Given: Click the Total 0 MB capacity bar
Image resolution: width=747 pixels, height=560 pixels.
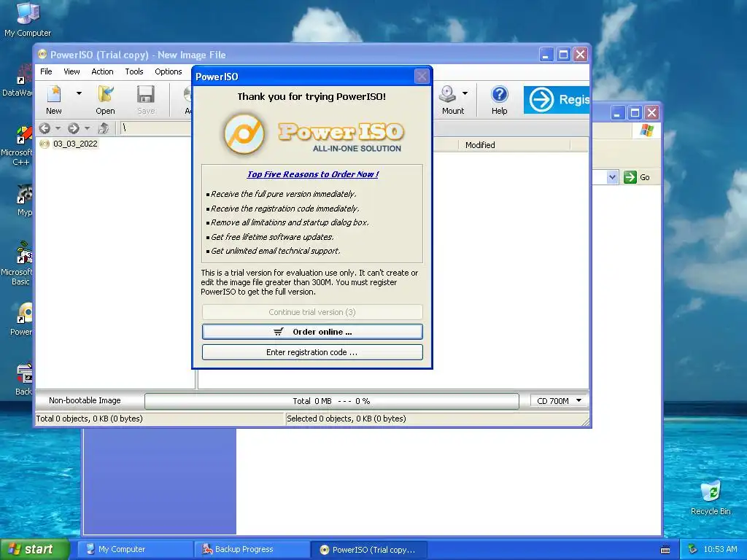Looking at the screenshot, I should pyautogui.click(x=332, y=401).
